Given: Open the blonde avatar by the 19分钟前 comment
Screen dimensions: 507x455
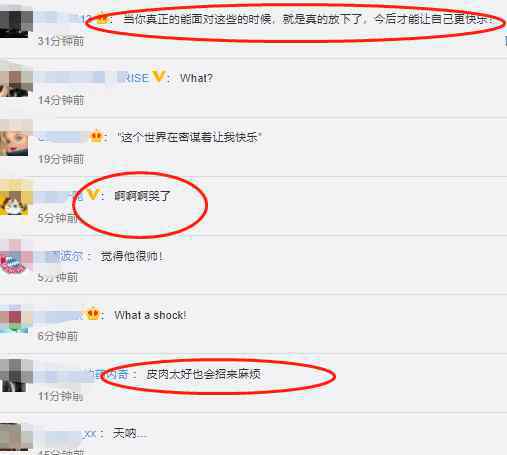Looking at the screenshot, I should click(x=14, y=139).
